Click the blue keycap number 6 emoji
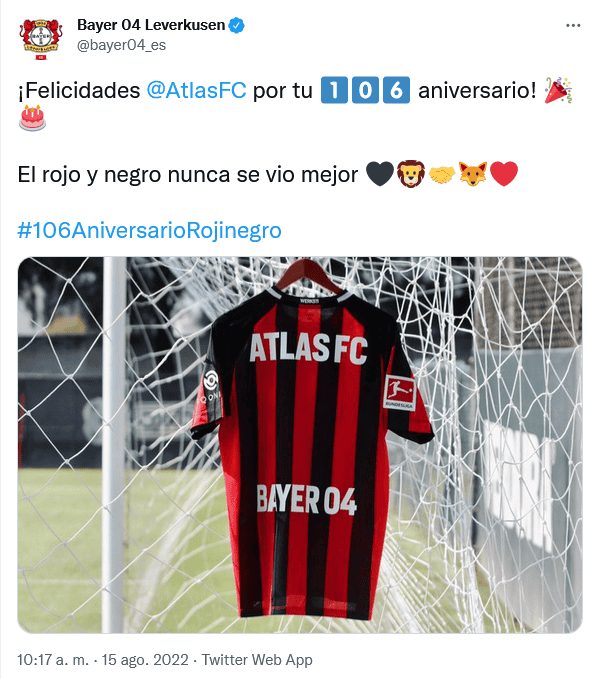The height and width of the screenshot is (679, 598). (x=396, y=90)
